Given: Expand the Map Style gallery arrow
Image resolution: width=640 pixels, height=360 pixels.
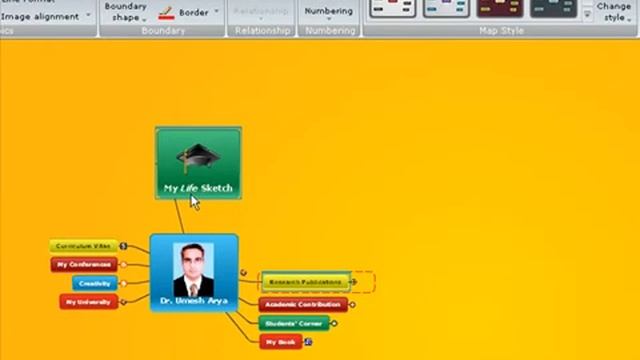Looking at the screenshot, I should [587, 15].
